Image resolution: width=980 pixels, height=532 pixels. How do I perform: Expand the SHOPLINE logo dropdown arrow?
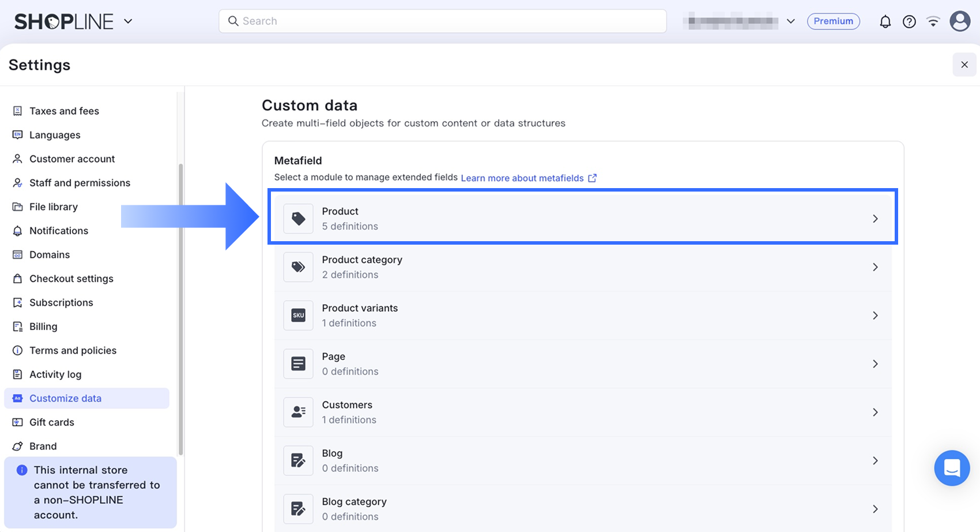pyautogui.click(x=128, y=21)
